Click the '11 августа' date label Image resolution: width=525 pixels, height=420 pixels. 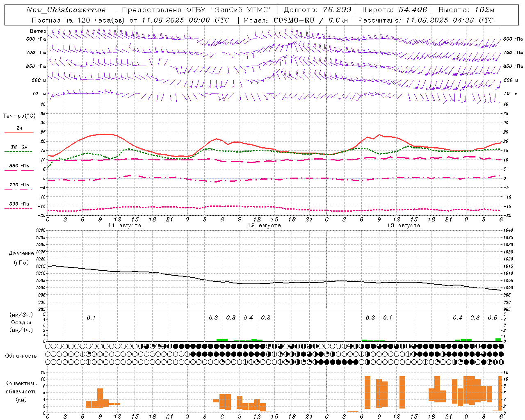tap(125, 226)
